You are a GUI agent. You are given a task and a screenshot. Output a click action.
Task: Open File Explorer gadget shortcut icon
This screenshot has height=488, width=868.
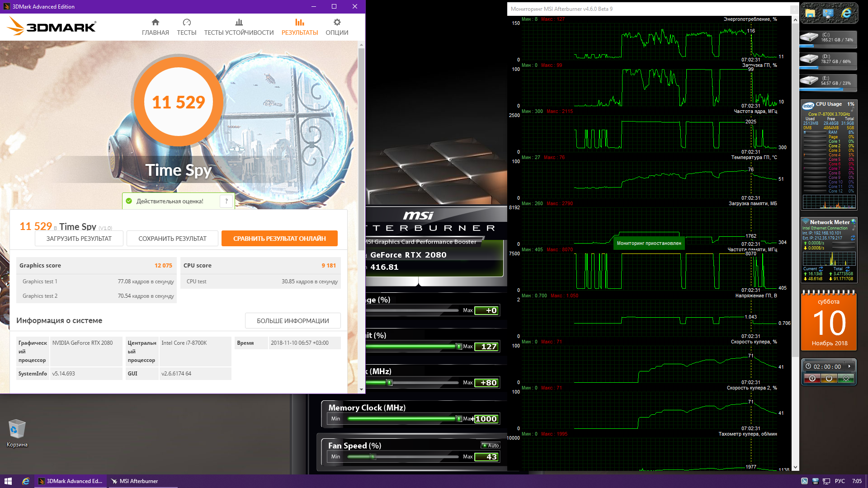[x=810, y=13]
